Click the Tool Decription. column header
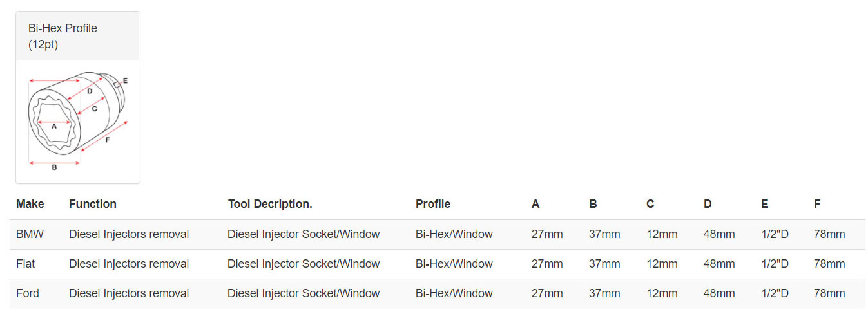The height and width of the screenshot is (323, 868). pos(270,204)
